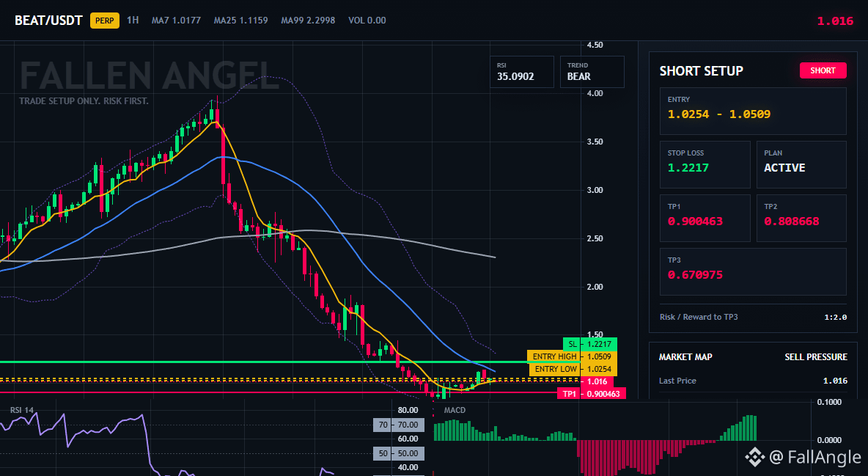Click the TREND BEAR info box
This screenshot has width=868, height=476.
point(592,71)
